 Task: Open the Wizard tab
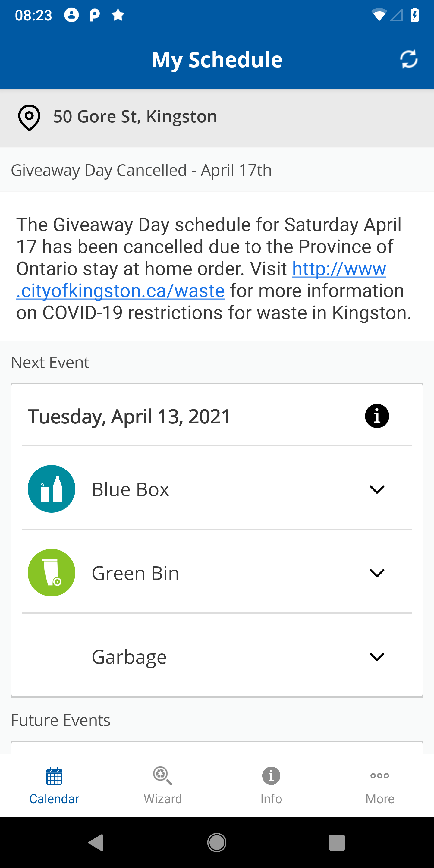[163, 786]
